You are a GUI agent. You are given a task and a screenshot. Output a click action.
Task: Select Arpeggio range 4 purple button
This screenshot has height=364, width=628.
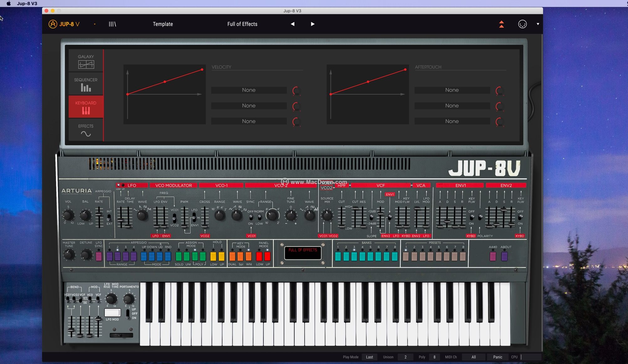click(x=134, y=256)
